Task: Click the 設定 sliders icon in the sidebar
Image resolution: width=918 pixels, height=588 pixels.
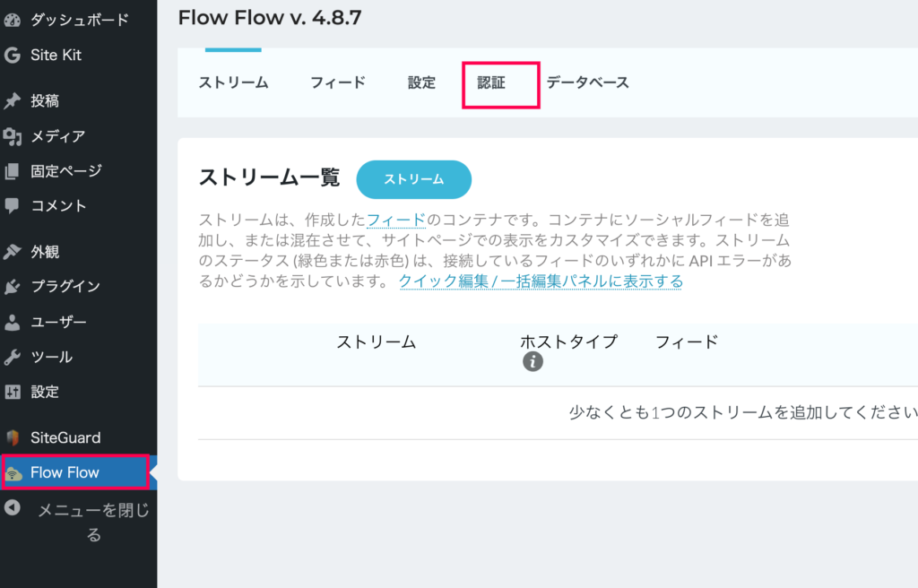Action: click(x=13, y=392)
